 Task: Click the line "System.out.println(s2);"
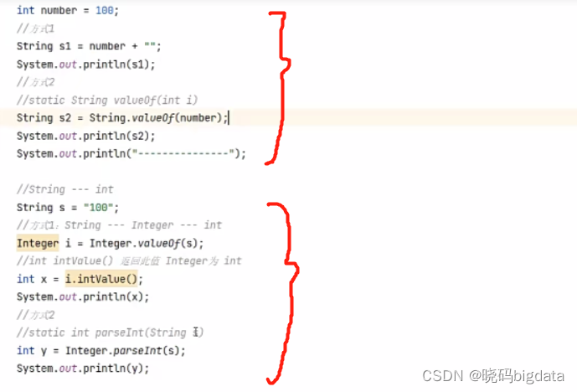click(x=85, y=136)
